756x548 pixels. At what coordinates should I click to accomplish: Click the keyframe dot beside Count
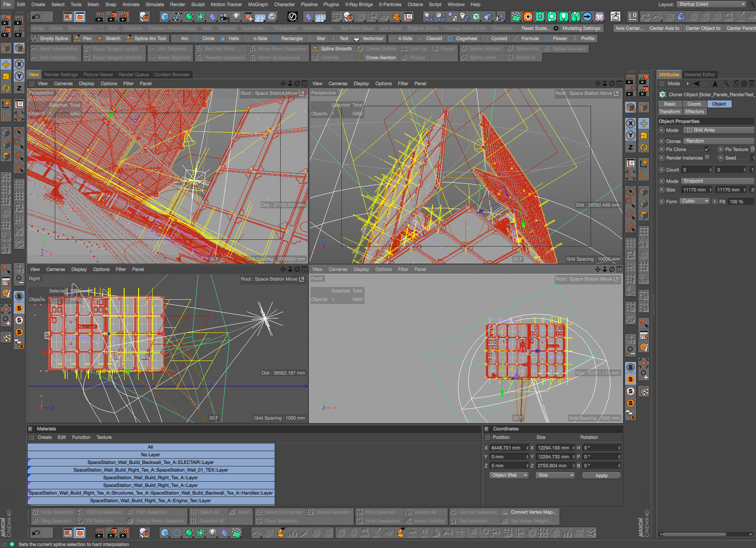coord(662,170)
